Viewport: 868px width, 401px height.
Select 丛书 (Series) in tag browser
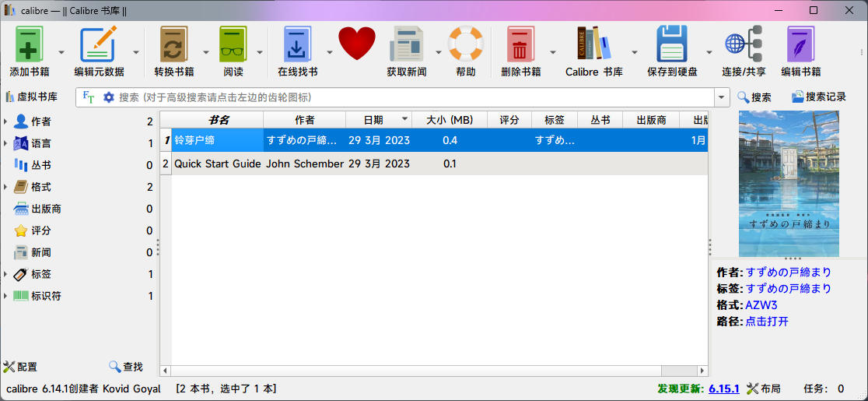pos(42,165)
